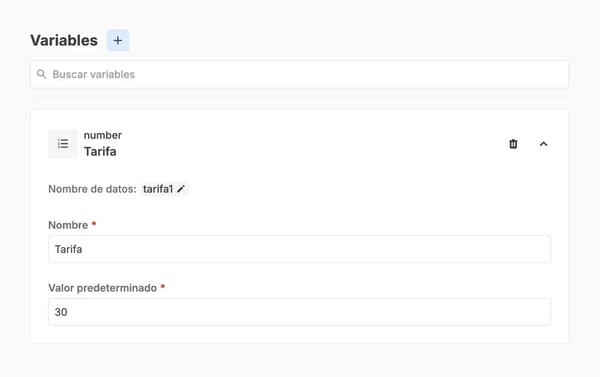Delete the Tarifa variable with trash icon
The height and width of the screenshot is (377, 600).
coord(513,144)
